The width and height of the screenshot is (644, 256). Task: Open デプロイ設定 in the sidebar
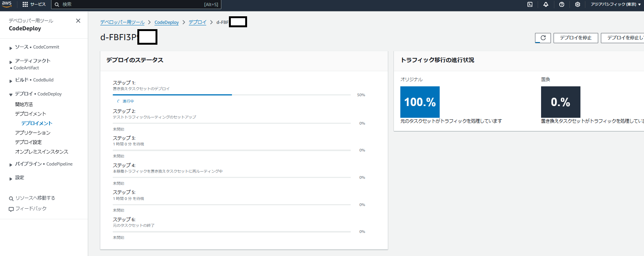coord(28,142)
